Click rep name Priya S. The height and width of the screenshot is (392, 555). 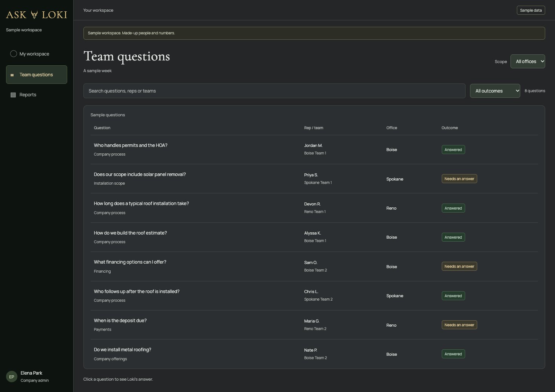[x=311, y=175]
